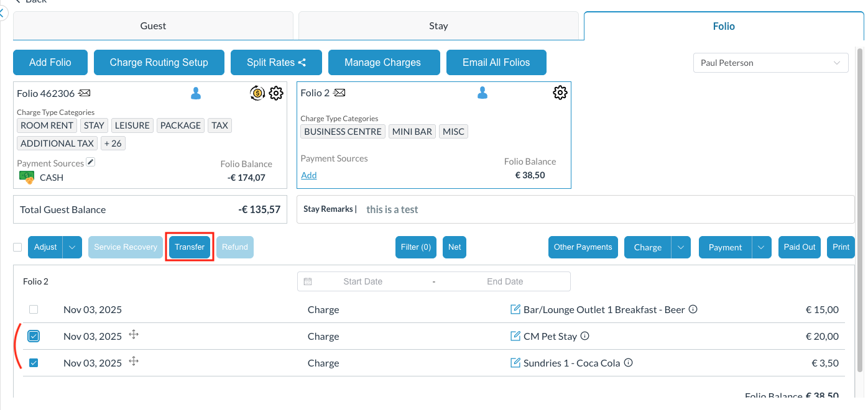Edit the CM Pet Stay charge

pyautogui.click(x=515, y=336)
